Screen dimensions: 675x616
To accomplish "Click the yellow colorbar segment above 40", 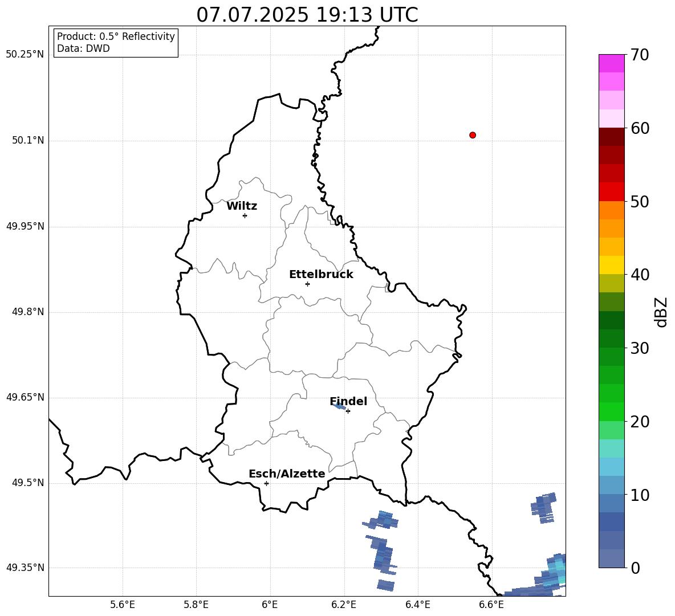I will [x=611, y=265].
